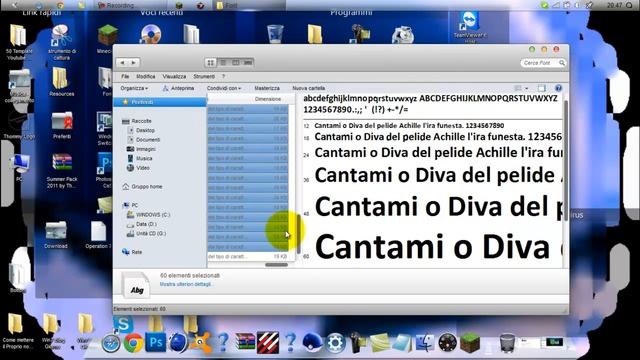The image size is (640, 360).
Task: Click the magnifier icon in search box
Action: click(562, 63)
